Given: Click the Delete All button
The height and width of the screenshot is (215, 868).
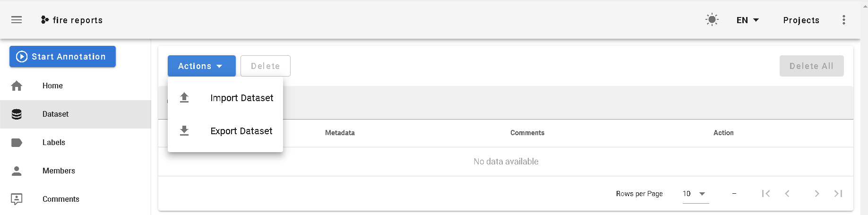Looking at the screenshot, I should [x=811, y=66].
